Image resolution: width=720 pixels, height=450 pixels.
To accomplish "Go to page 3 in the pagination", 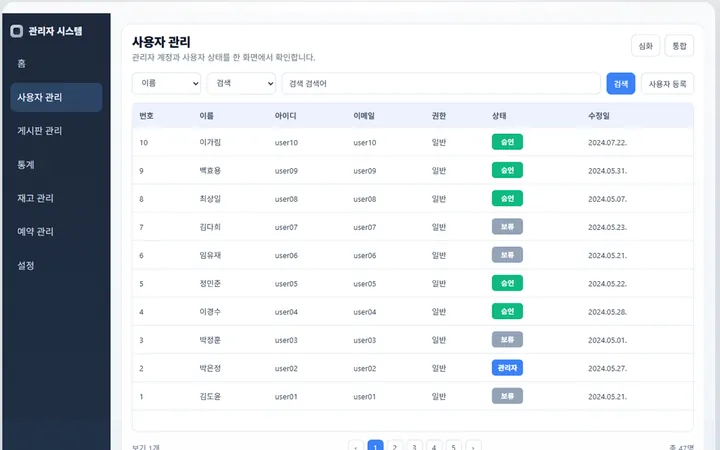I will (415, 446).
